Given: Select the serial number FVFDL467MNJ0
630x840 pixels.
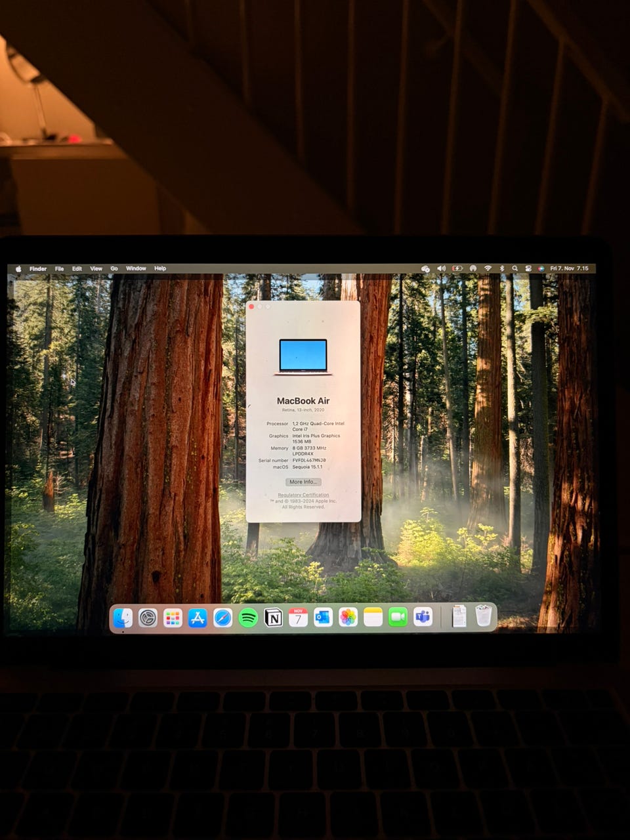Looking at the screenshot, I should coord(308,460).
